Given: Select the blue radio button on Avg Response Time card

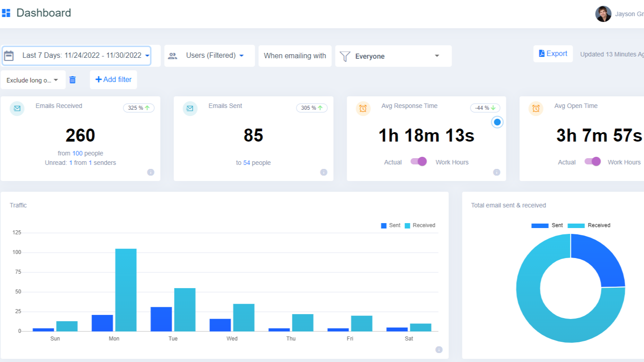Looking at the screenshot, I should pos(497,122).
